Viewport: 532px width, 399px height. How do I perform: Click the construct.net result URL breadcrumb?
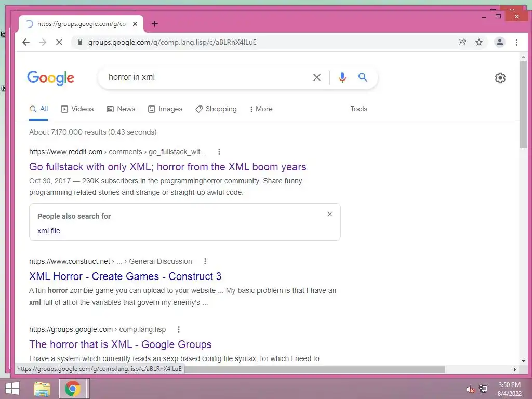[111, 261]
